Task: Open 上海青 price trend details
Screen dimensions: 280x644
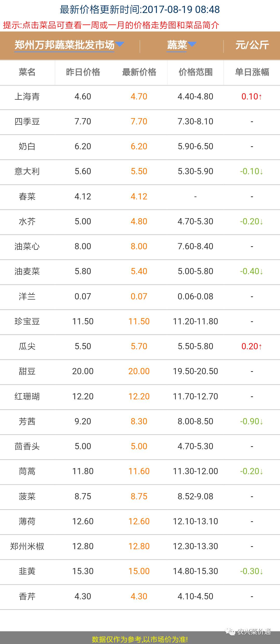Action: click(x=27, y=97)
